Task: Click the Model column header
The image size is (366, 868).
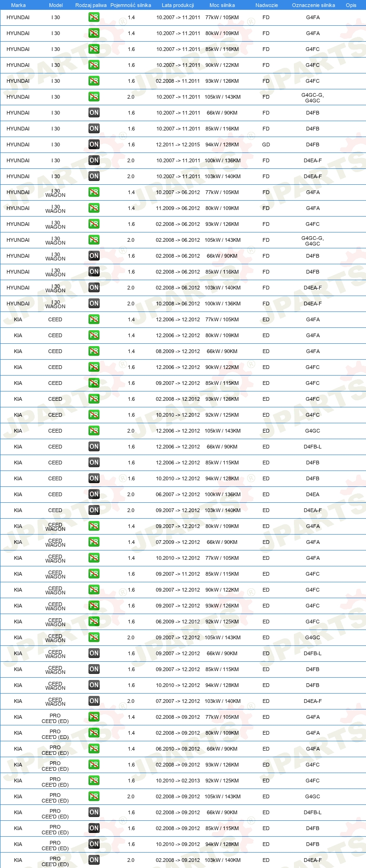Action: (x=56, y=5)
